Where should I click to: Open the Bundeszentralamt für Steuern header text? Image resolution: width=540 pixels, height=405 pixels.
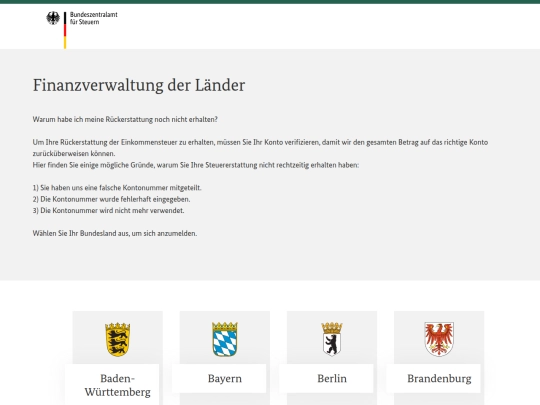point(93,18)
